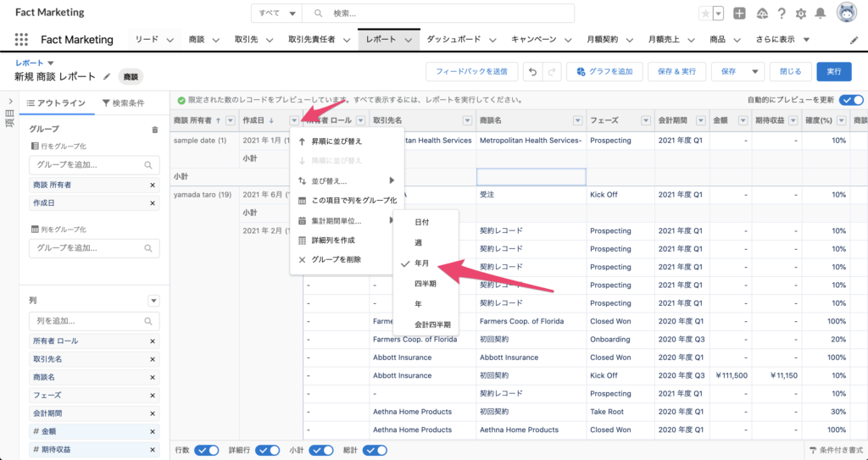This screenshot has height=460, width=868.
Task: Open the フェーズ column header dropdown
Action: 646,120
